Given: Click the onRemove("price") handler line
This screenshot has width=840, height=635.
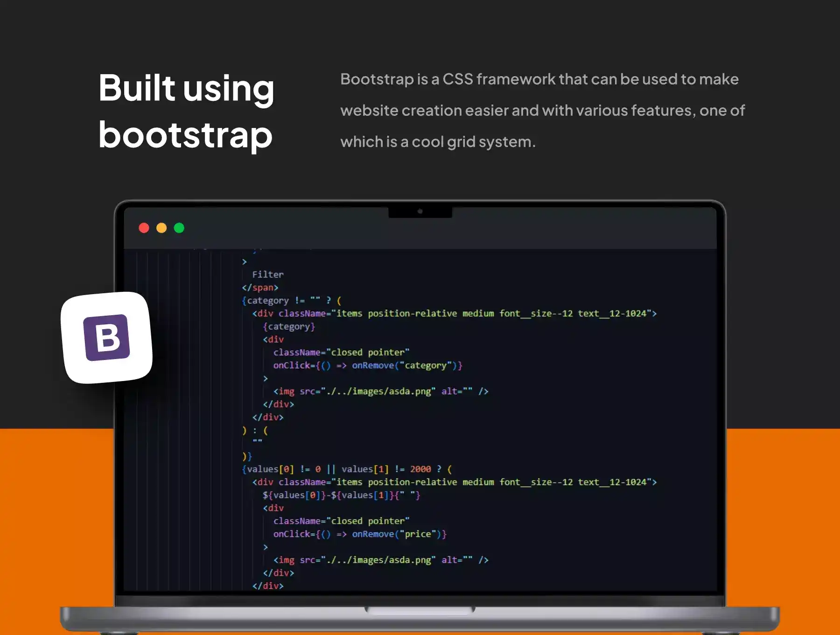Looking at the screenshot, I should pos(360,534).
